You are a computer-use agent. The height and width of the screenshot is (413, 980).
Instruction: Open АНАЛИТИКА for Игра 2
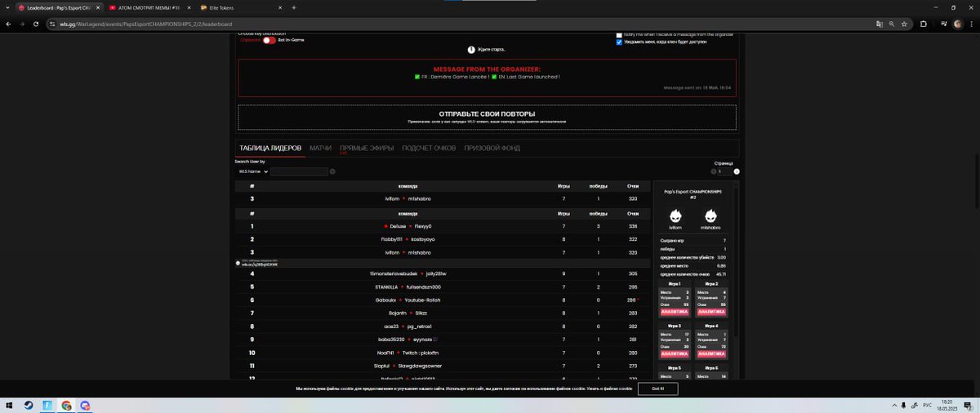pos(710,312)
